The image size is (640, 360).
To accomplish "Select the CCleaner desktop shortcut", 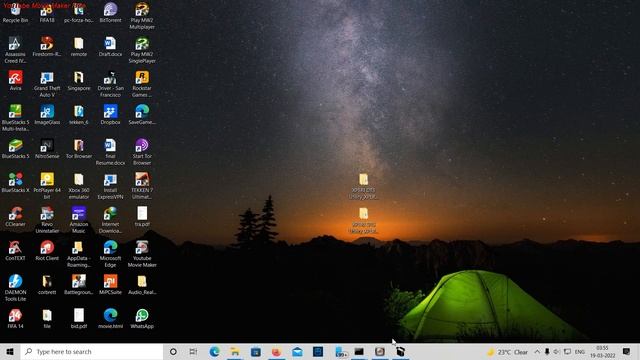I will point(16,216).
